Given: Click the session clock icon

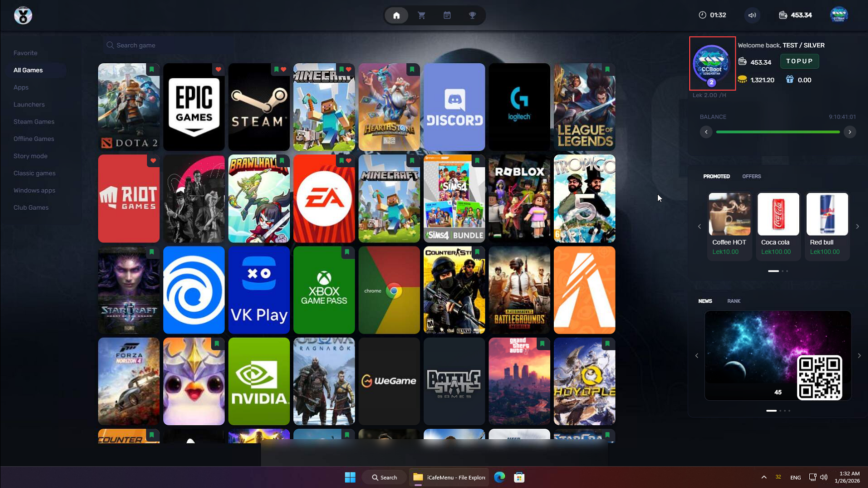Looking at the screenshot, I should pyautogui.click(x=702, y=15).
